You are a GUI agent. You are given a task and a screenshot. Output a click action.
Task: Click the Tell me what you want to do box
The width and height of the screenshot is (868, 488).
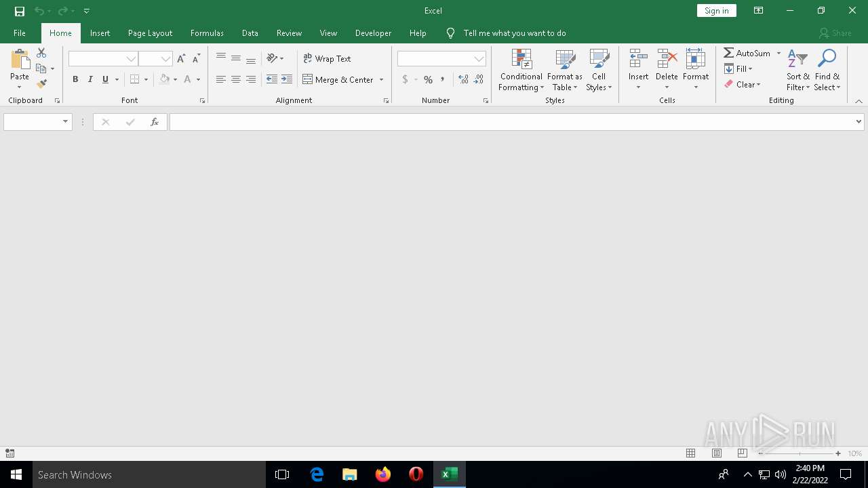coord(515,33)
